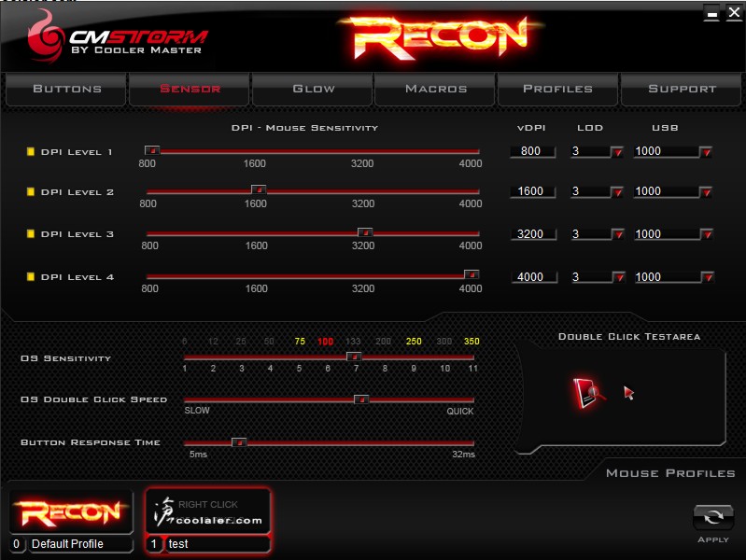
Task: Click the 5ms label under response time
Action: [x=198, y=454]
